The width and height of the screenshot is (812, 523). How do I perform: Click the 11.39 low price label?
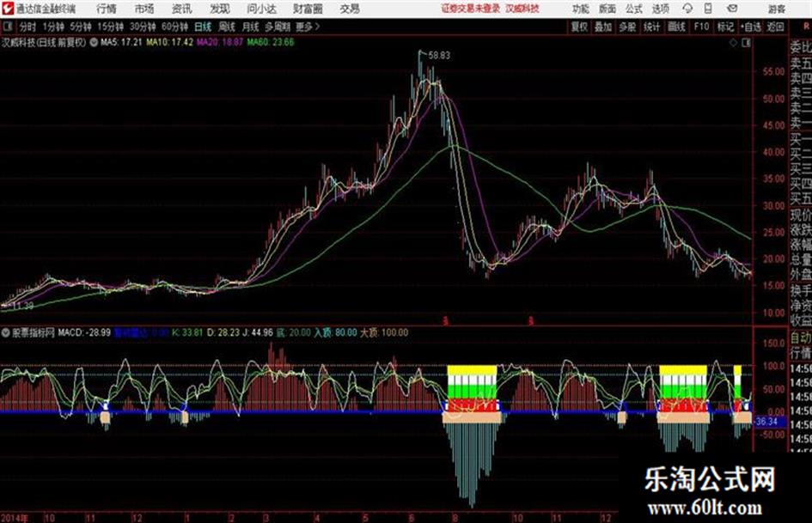22,306
